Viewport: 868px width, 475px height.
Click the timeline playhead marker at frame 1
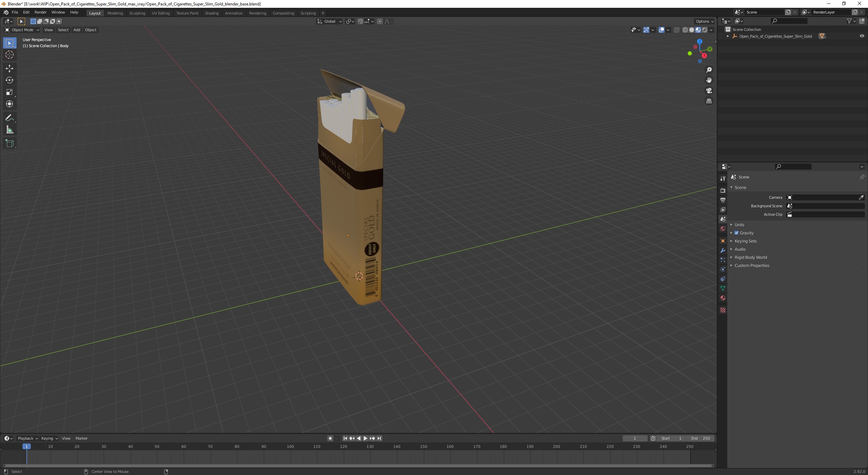(x=26, y=446)
